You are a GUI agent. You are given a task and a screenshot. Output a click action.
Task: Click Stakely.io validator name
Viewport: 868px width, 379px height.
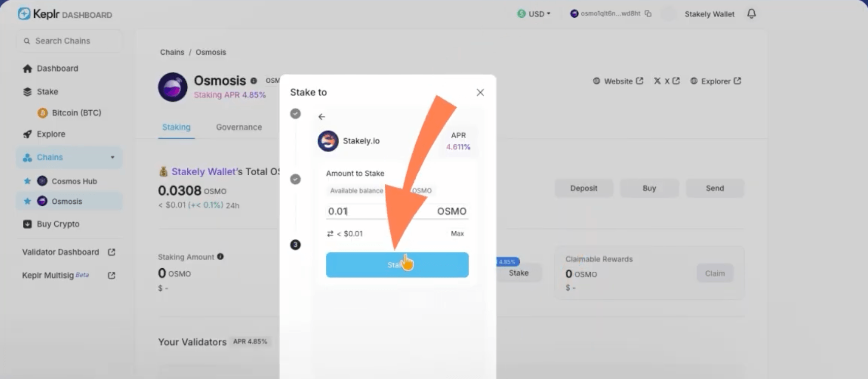coord(361,141)
